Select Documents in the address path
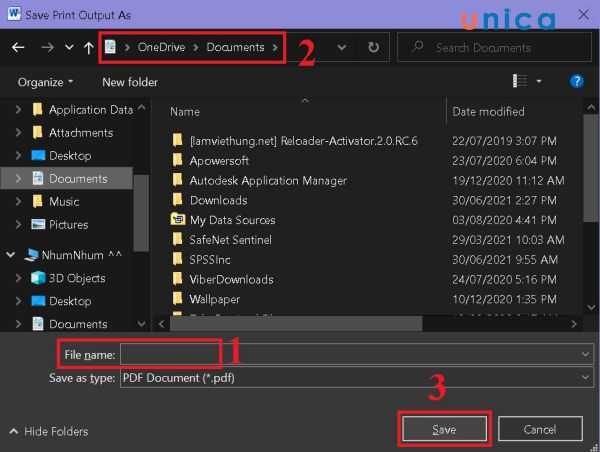This screenshot has width=600, height=452. point(235,47)
